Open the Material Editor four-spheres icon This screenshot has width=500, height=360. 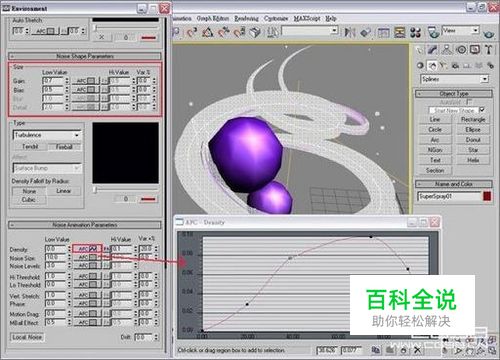click(415, 32)
